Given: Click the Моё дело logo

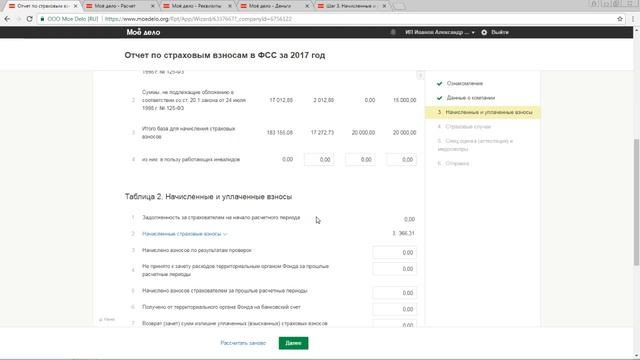Looking at the screenshot, I should coord(143,32).
